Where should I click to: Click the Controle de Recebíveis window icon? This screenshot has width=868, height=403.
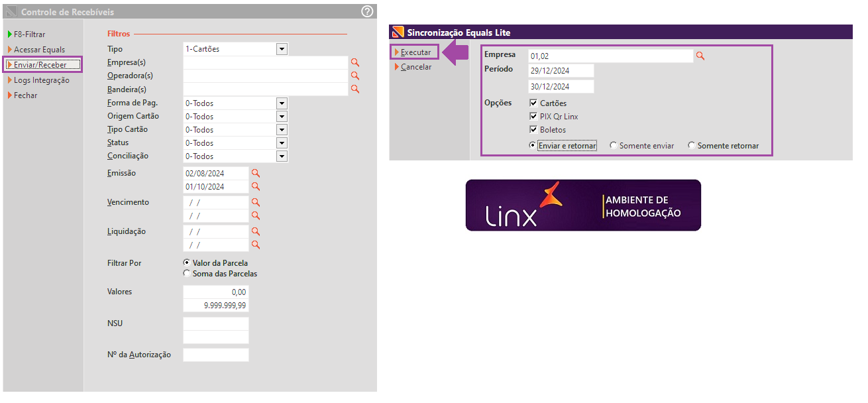[11, 12]
